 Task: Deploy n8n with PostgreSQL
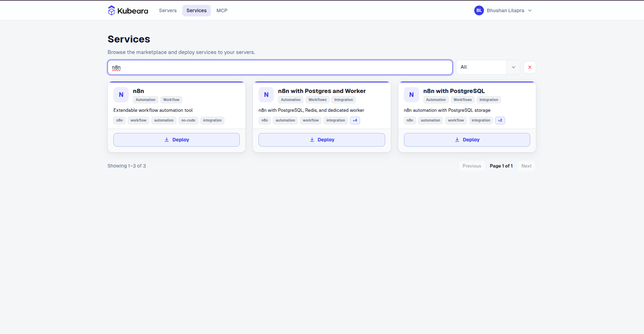click(467, 140)
